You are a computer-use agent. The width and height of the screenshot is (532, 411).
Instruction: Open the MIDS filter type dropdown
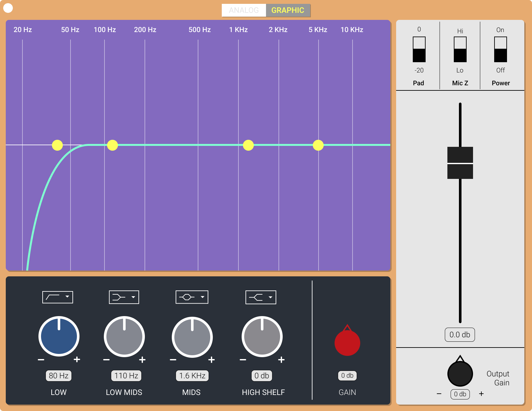[x=203, y=297]
